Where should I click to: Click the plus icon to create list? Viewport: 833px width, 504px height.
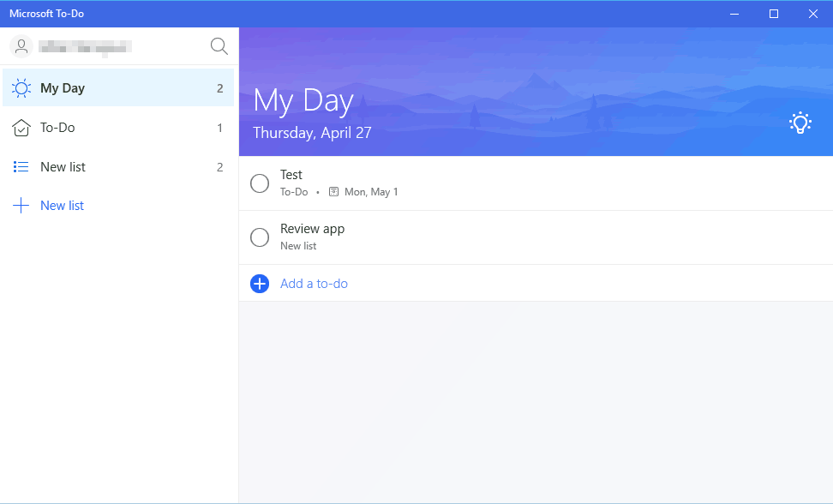[21, 206]
